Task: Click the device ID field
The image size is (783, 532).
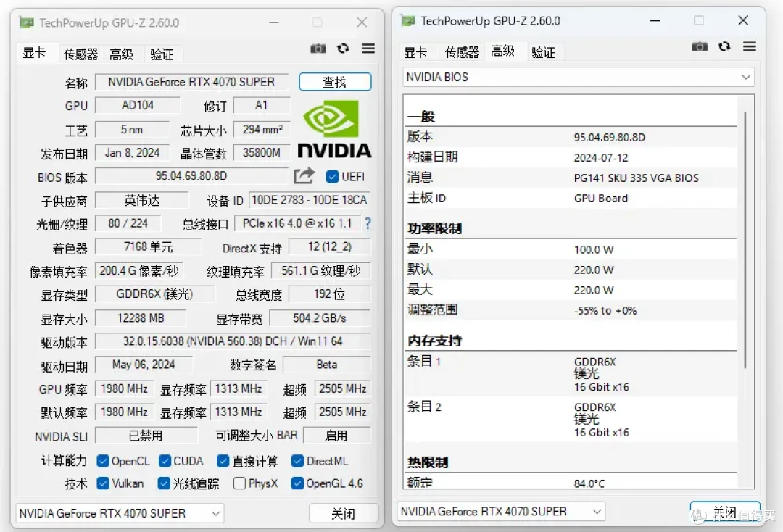Action: 310,200
